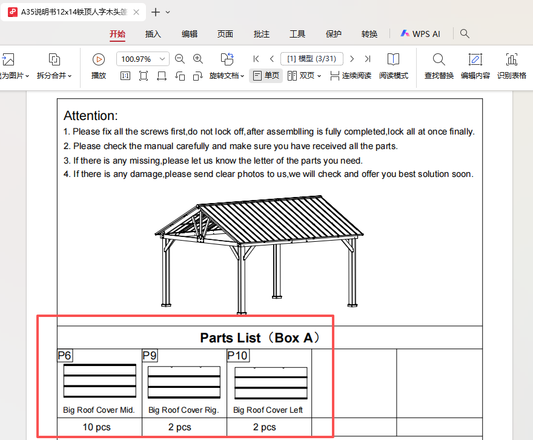
Task: Select the 编辑 tab
Action: (189, 34)
